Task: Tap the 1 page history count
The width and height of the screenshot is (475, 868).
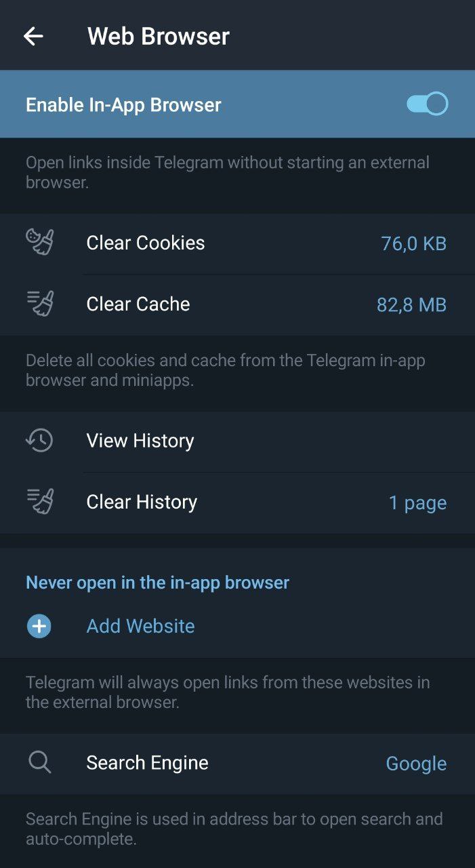Action: tap(417, 503)
